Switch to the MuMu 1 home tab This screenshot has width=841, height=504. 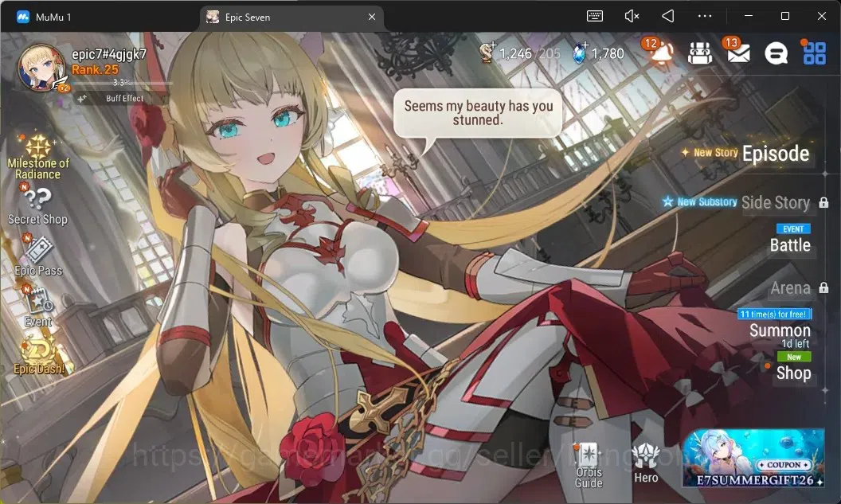tap(44, 18)
